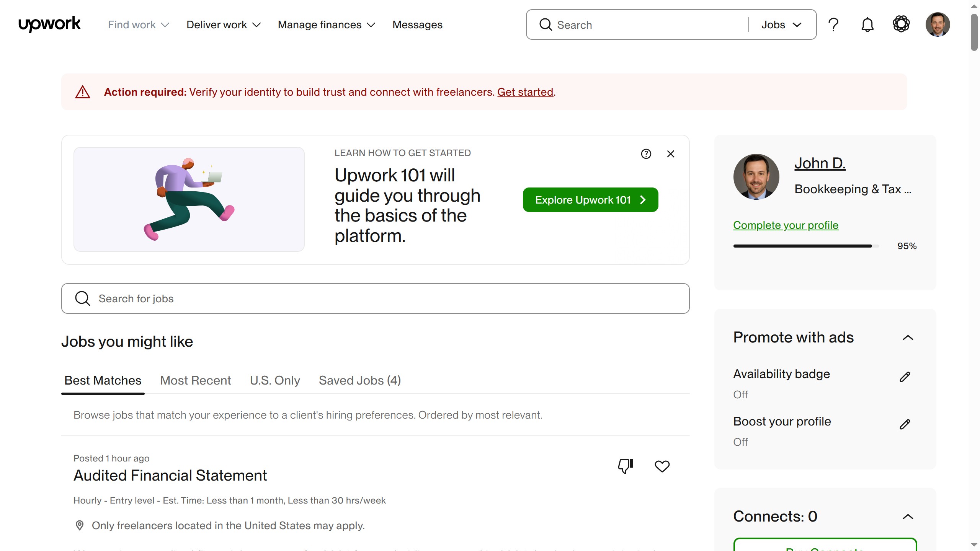This screenshot has height=551, width=980.
Task: Save the Audited Financial Statement job with heart
Action: click(x=662, y=466)
